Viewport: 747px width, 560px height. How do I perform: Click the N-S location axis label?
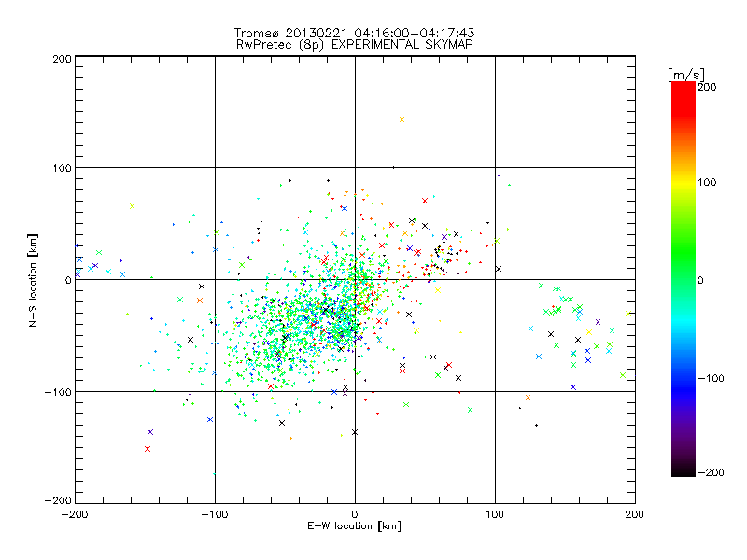(x=30, y=279)
